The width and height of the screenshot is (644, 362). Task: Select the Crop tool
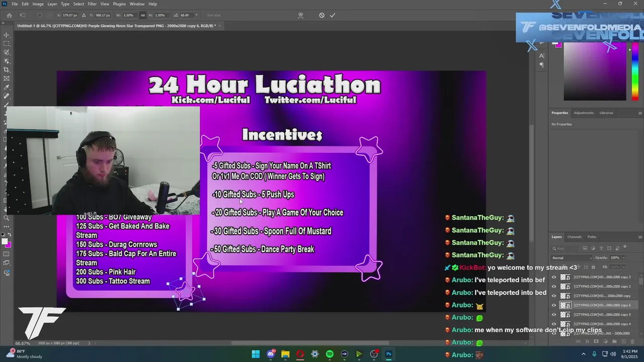[x=7, y=69]
